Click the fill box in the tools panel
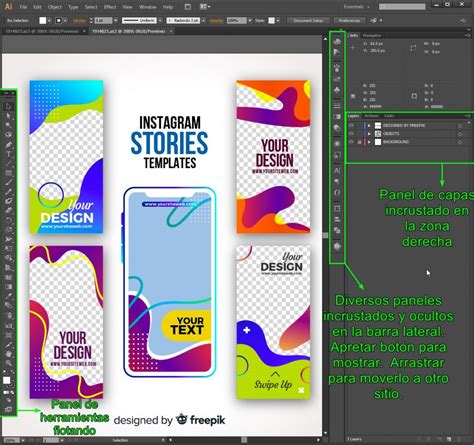This screenshot has height=445, width=474. pos(6,380)
